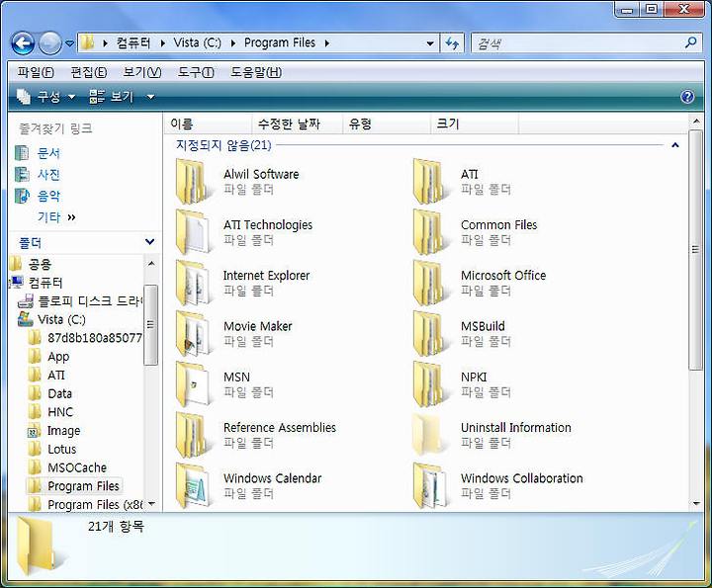Open the 도움말(H) menu
The height and width of the screenshot is (588, 712).
coord(256,72)
